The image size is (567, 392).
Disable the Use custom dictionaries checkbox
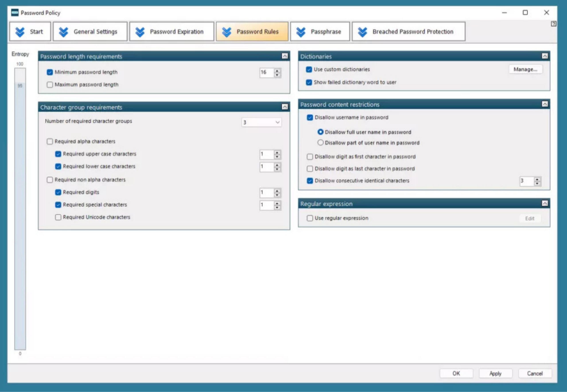pyautogui.click(x=309, y=69)
